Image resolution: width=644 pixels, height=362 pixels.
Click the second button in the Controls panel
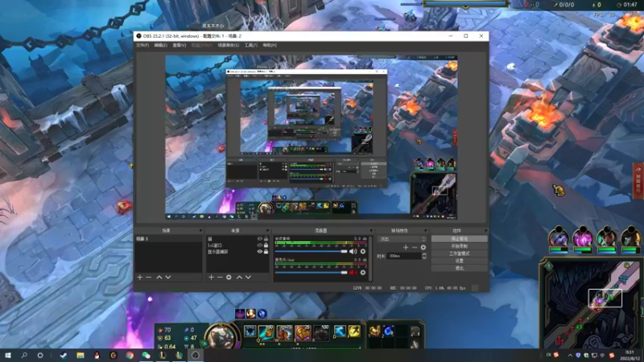point(459,246)
